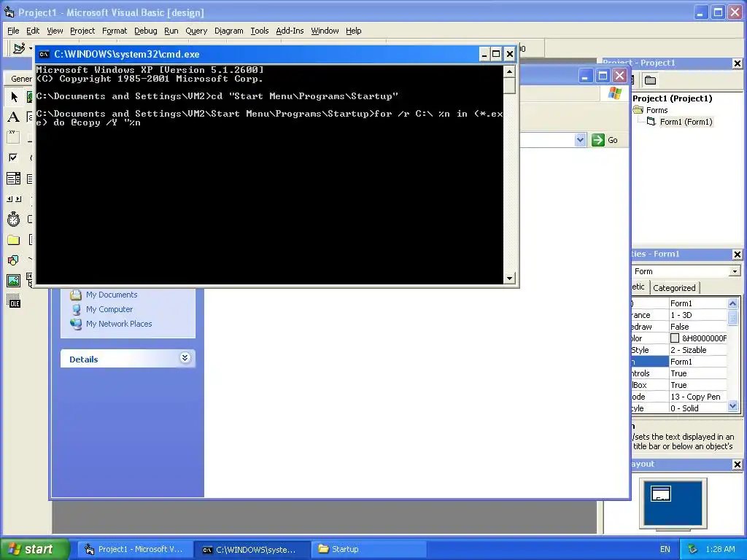Switch to the Categorized properties tab
Viewport: 747px width, 560px height.
pos(674,287)
